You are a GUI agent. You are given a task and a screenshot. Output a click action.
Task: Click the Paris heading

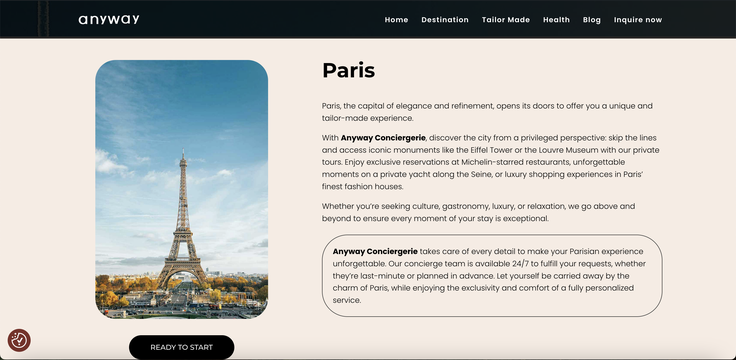348,70
